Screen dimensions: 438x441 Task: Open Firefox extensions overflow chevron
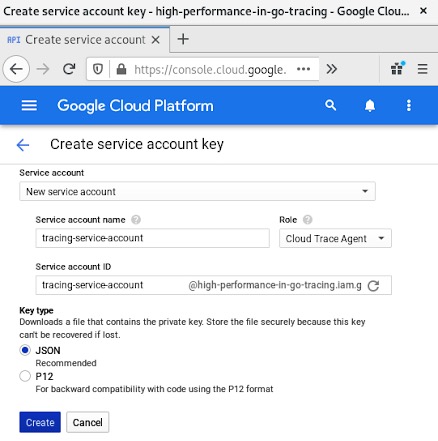click(x=332, y=69)
